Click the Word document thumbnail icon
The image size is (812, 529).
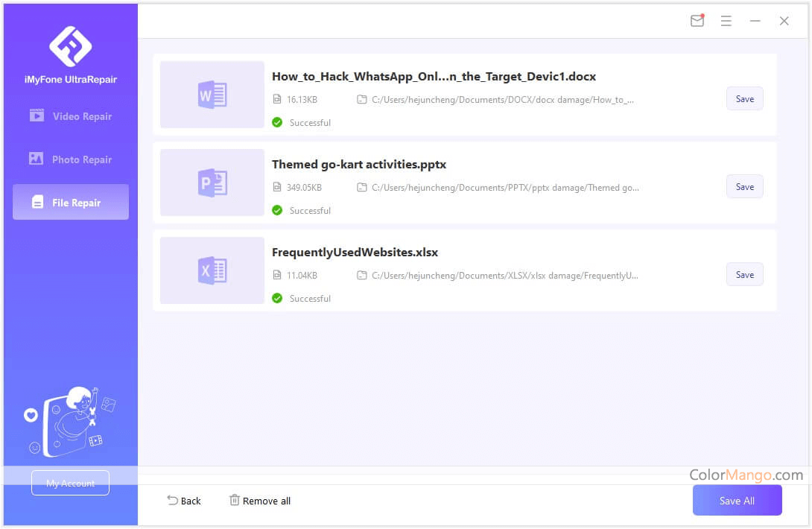point(212,95)
